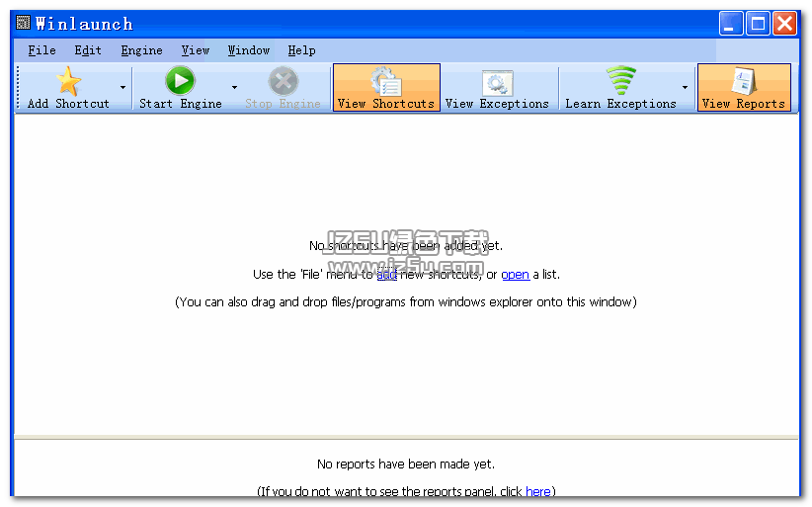Click the green Start Engine play icon

click(180, 81)
